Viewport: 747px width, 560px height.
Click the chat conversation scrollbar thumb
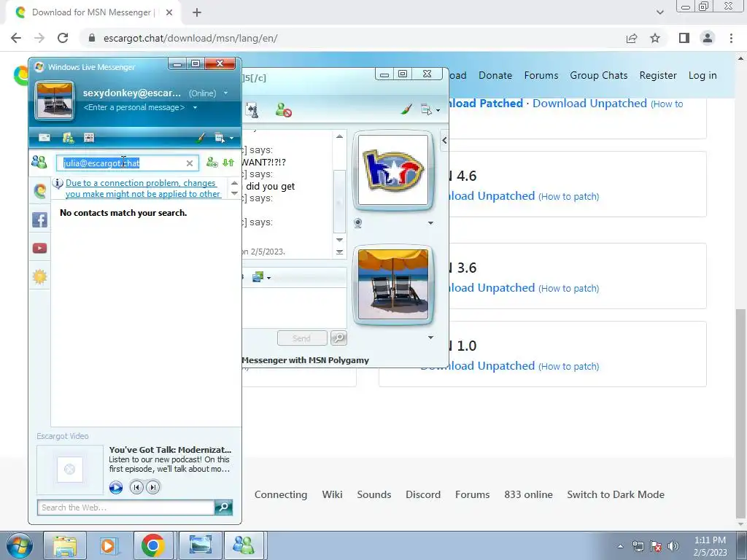coord(339,201)
